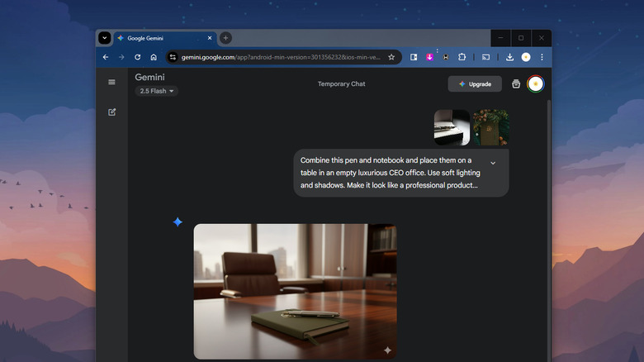Image resolution: width=644 pixels, height=362 pixels.
Task: Expand the truncated prompt text chevron
Action: tap(493, 163)
